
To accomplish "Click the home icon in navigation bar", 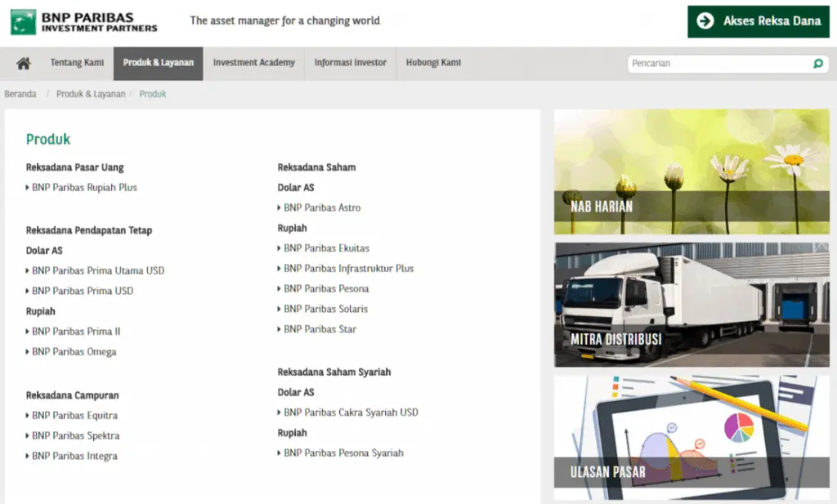I will click(23, 64).
